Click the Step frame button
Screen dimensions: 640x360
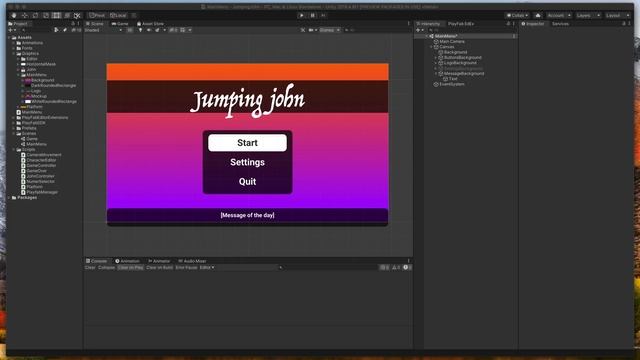pyautogui.click(x=323, y=16)
